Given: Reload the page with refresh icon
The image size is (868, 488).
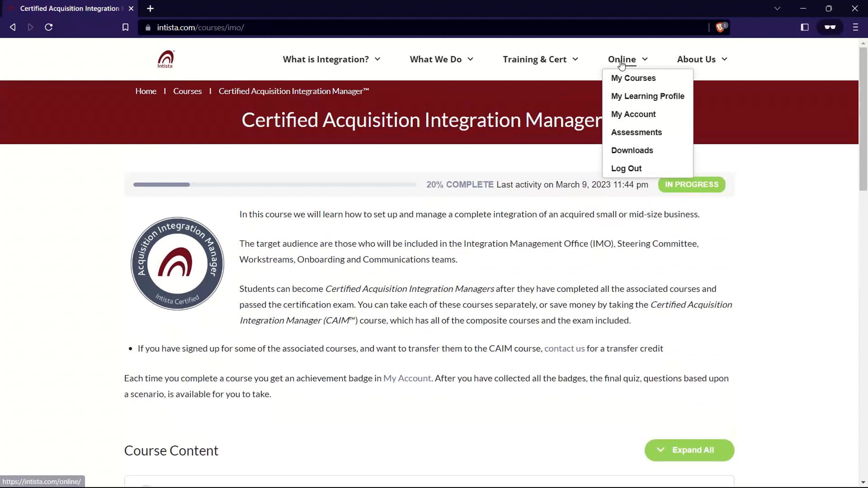Looking at the screenshot, I should click(x=49, y=27).
